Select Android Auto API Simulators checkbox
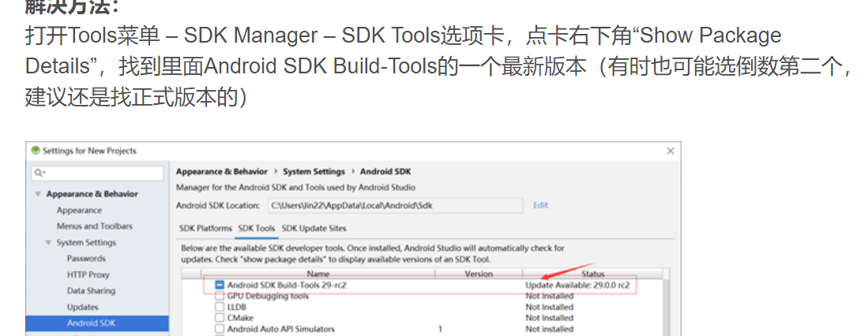 pyautogui.click(x=220, y=329)
